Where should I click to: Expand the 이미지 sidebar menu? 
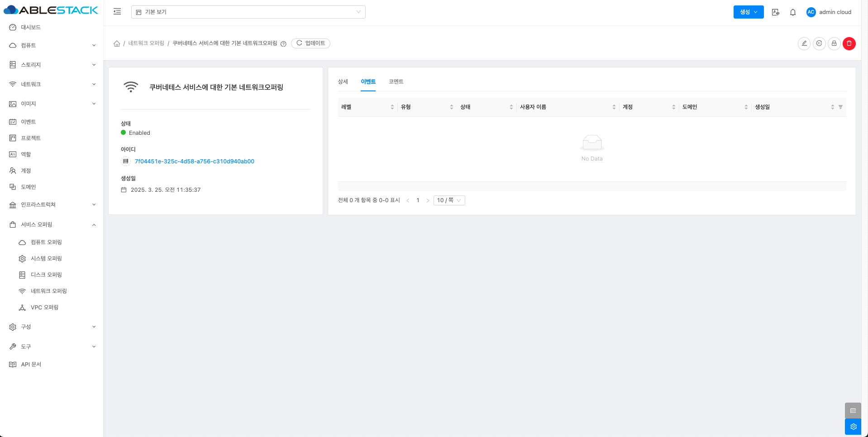(x=52, y=104)
